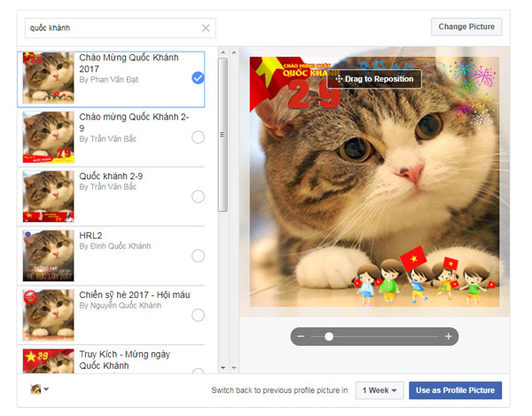Viewport: 532px width, 416px height.
Task: Click the Drag to Reposition move icon
Action: pos(339,79)
